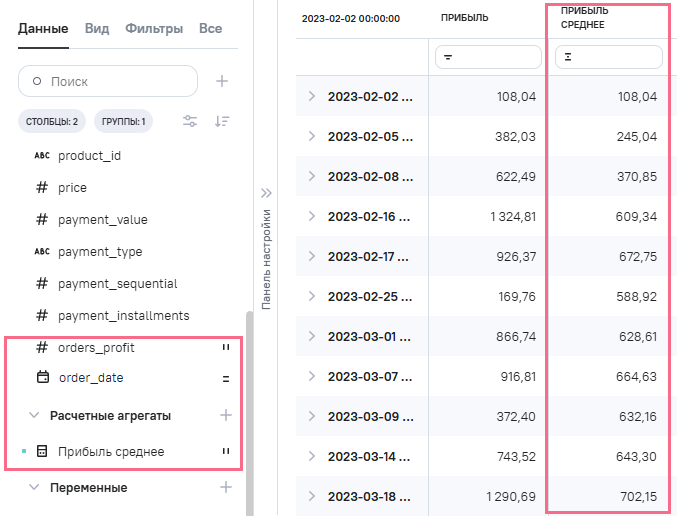Screen dimensions: 677x516
Task: Collapse the Расчетные агрегаты section
Action: coord(34,415)
